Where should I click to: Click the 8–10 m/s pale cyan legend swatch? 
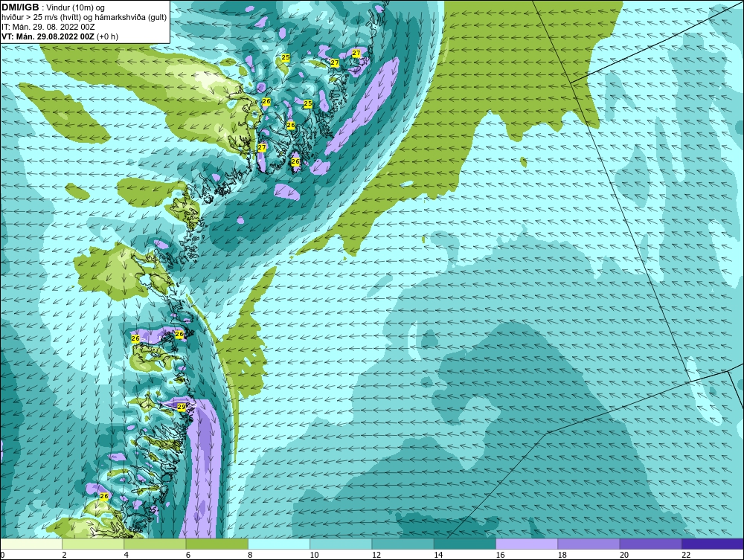pyautogui.click(x=279, y=544)
